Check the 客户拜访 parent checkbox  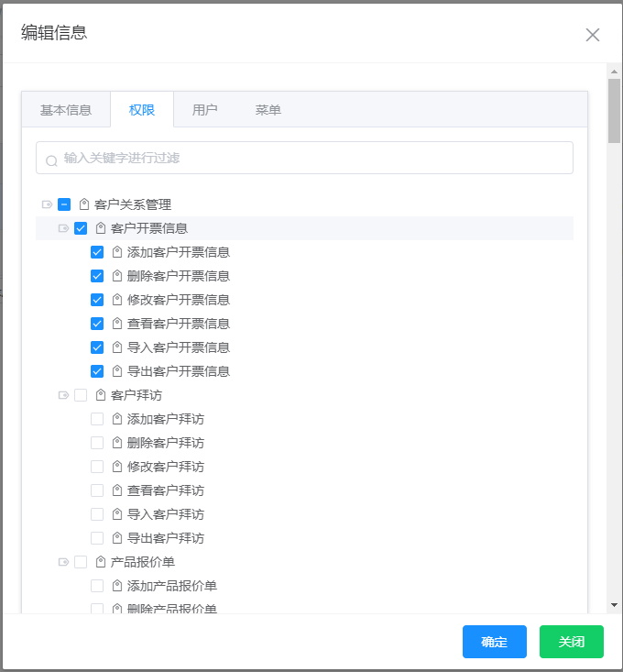click(x=81, y=395)
